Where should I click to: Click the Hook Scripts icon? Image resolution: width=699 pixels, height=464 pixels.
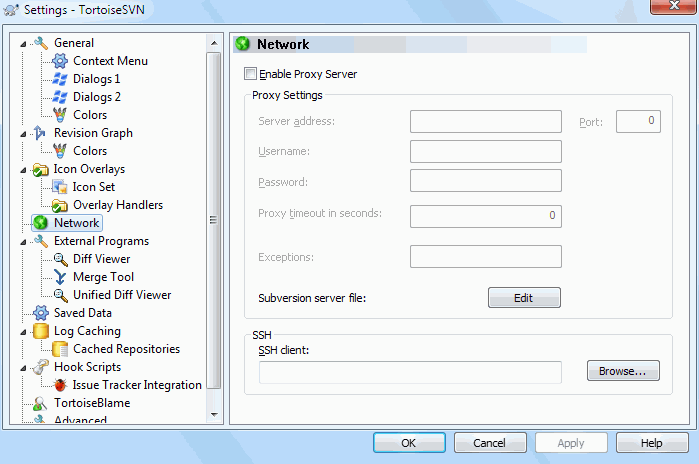pos(41,367)
